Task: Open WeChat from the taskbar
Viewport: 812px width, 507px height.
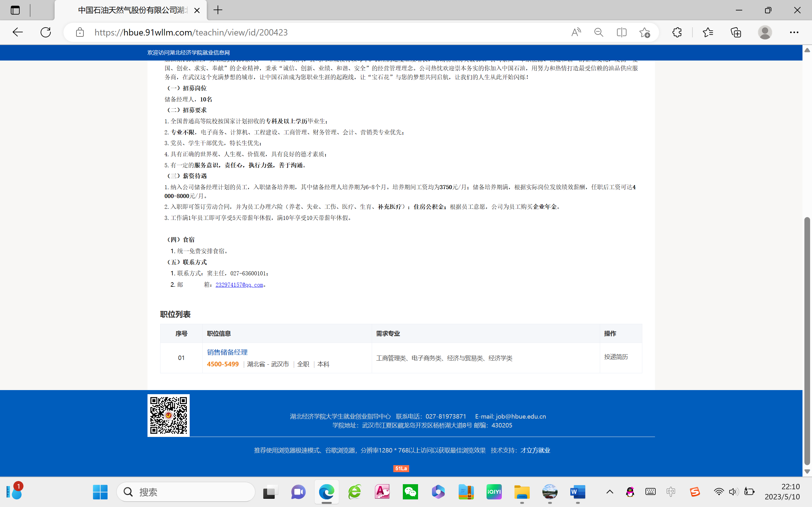Action: 410,492
